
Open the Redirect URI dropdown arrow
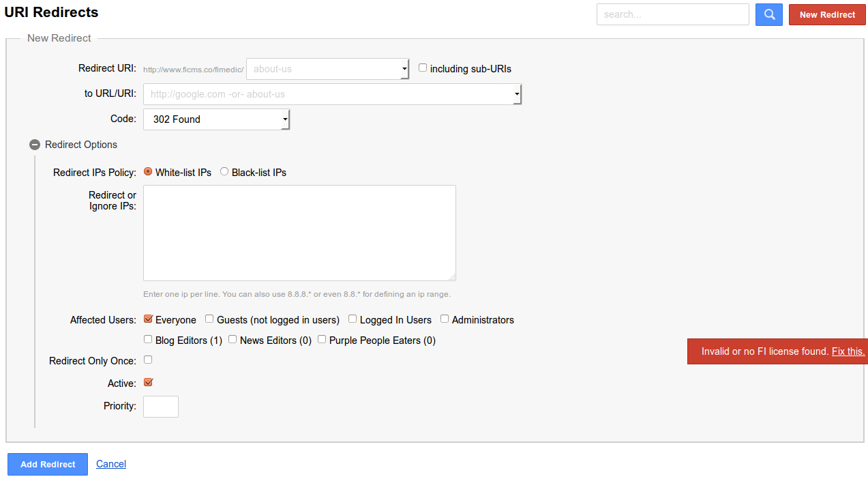[x=404, y=69]
